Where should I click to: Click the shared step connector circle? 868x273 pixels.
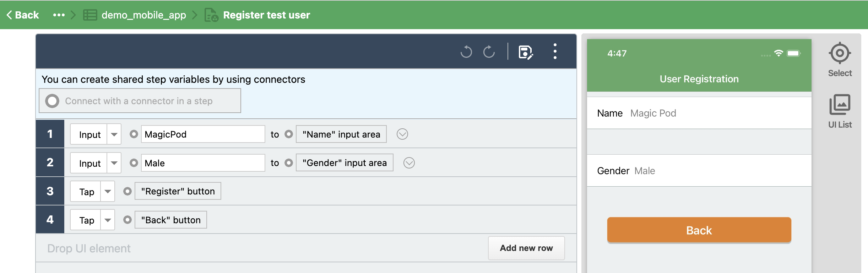pos(52,101)
